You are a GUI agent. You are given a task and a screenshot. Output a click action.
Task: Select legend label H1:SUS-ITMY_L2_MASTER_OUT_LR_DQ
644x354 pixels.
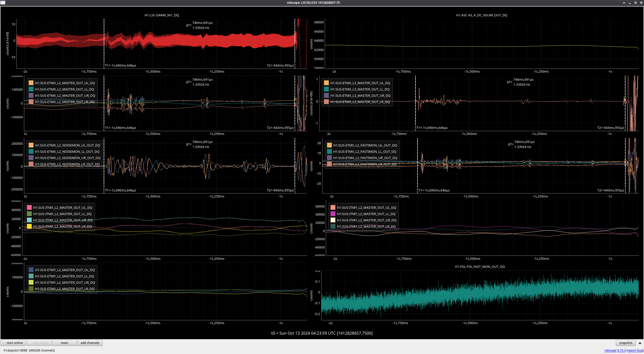(366, 226)
